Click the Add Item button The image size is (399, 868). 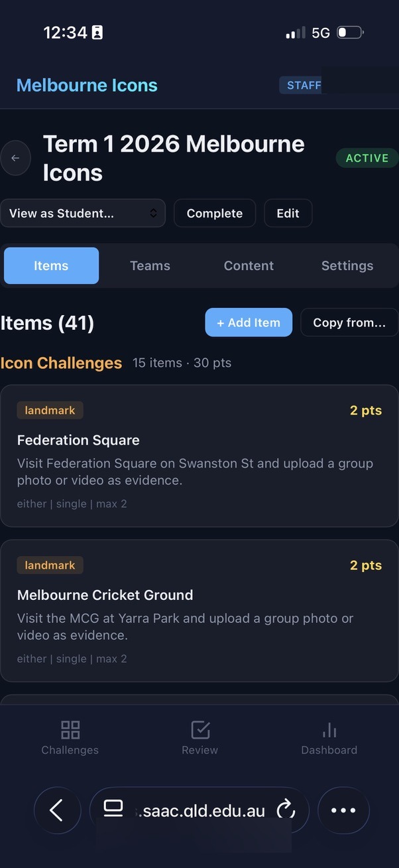tap(249, 322)
